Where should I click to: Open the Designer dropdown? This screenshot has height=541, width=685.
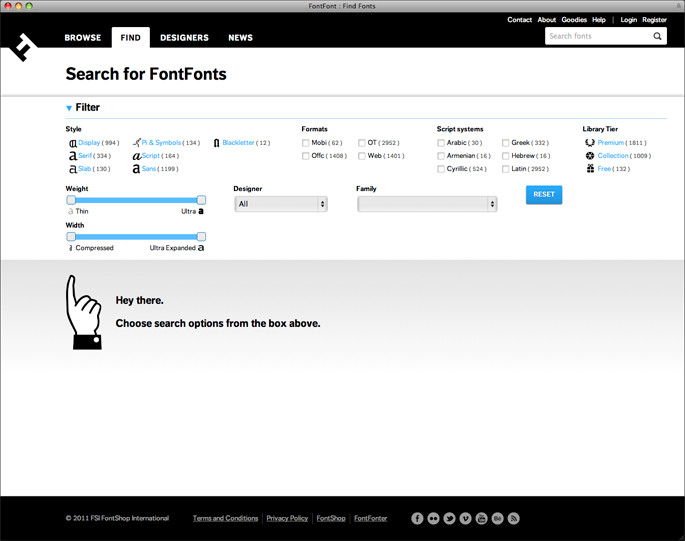tap(281, 204)
